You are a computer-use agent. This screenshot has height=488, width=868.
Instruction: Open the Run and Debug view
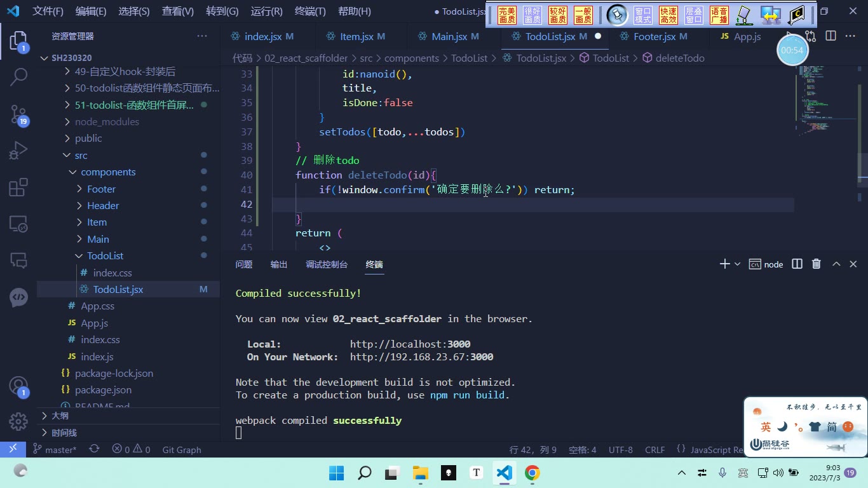point(18,151)
